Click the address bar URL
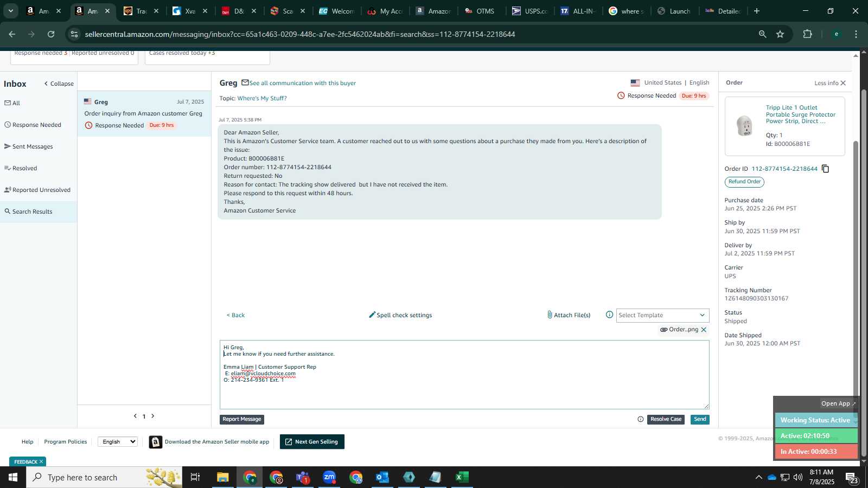868x488 pixels. [x=300, y=34]
